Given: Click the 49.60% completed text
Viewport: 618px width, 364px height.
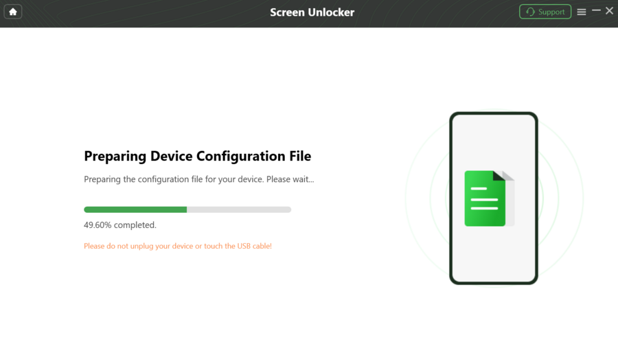Looking at the screenshot, I should (119, 225).
